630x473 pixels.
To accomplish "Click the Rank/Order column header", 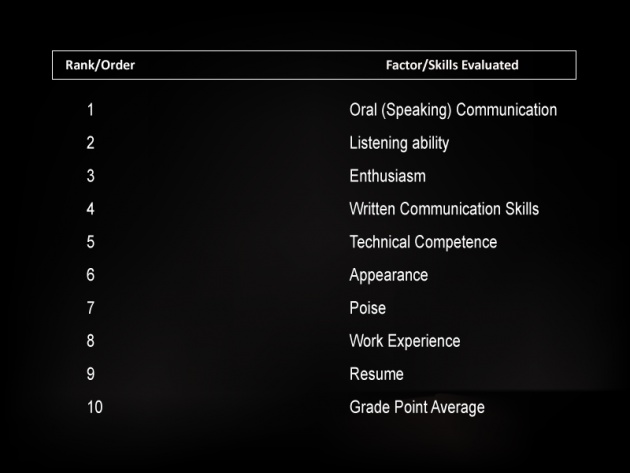I will [100, 65].
